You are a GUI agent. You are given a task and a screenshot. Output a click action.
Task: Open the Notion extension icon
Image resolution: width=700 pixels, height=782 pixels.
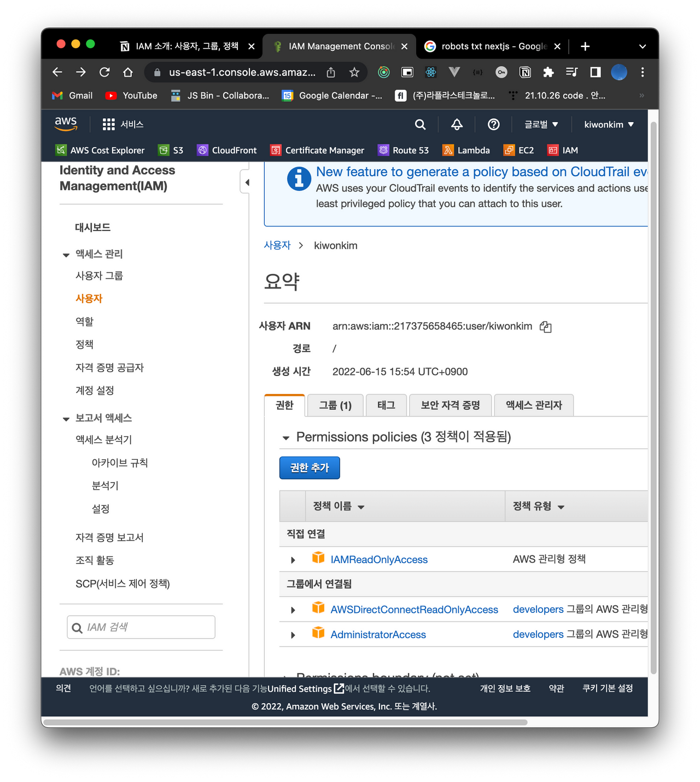click(525, 72)
